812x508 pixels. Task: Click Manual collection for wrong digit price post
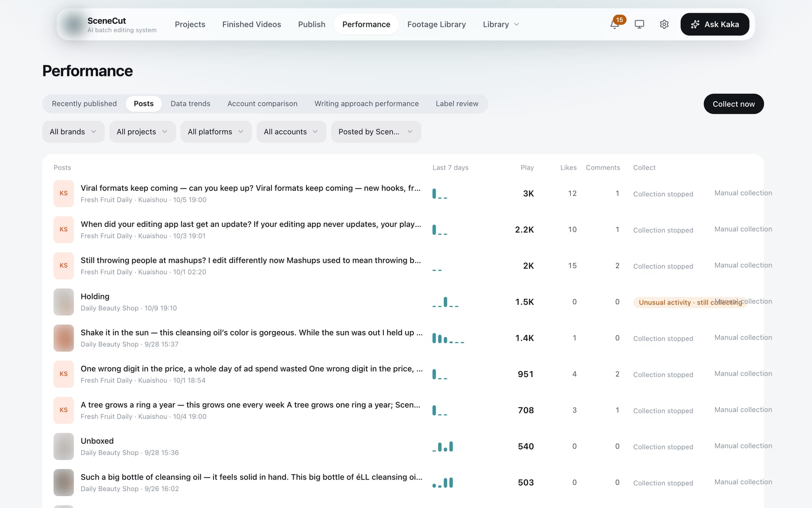(743, 374)
